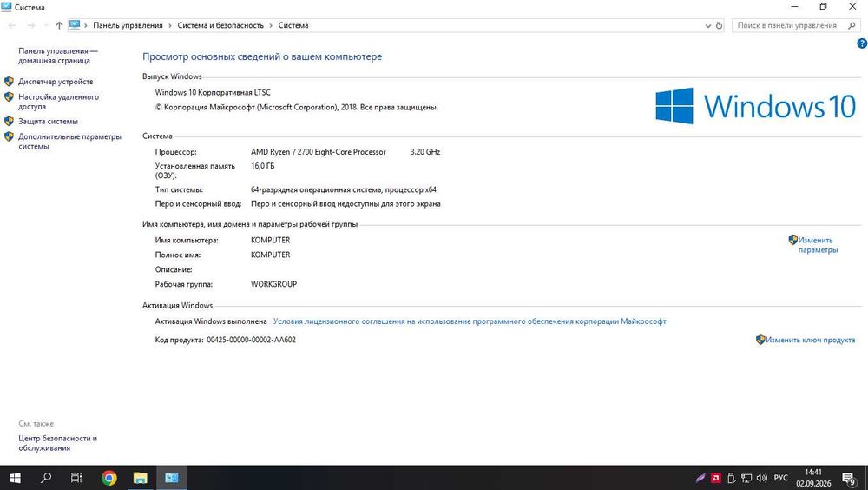The width and height of the screenshot is (868, 490).
Task: Click shield icon beside Настройка удаленного доступа
Action: pos(9,97)
